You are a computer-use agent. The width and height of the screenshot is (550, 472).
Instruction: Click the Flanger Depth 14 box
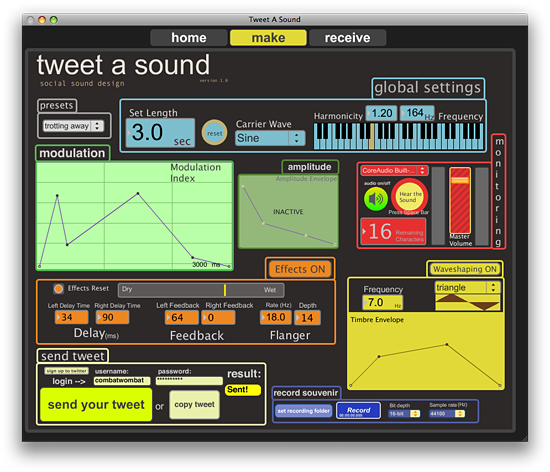pyautogui.click(x=307, y=318)
